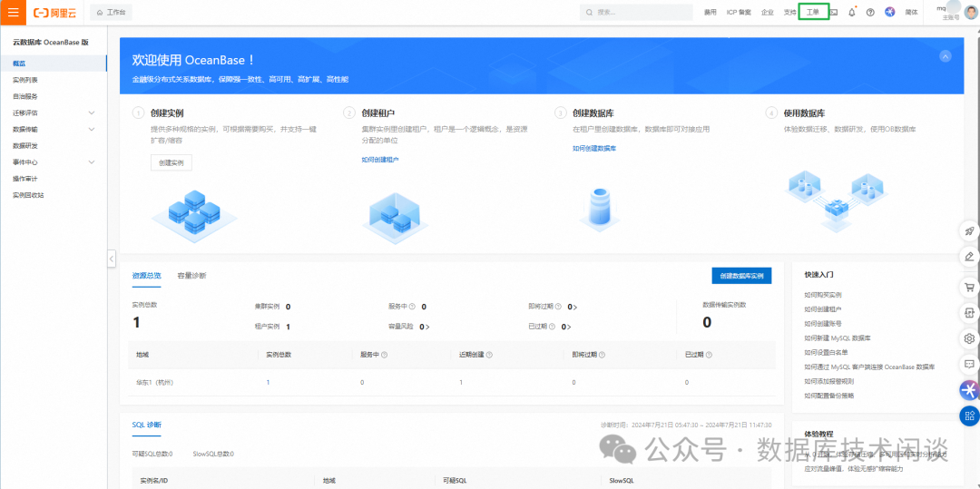
Task: Open 容量风险 count arrow
Action: pyautogui.click(x=427, y=327)
